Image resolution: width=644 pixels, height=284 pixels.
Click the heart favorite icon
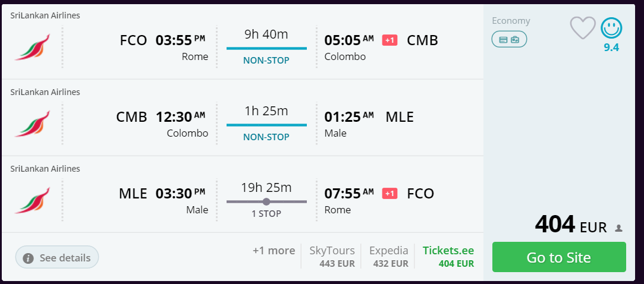pyautogui.click(x=582, y=28)
